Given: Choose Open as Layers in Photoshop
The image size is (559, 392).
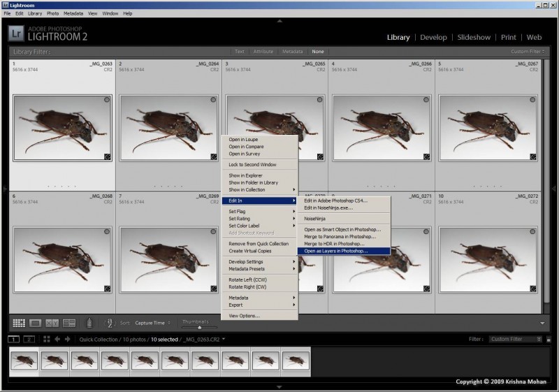Looking at the screenshot, I should click(344, 251).
